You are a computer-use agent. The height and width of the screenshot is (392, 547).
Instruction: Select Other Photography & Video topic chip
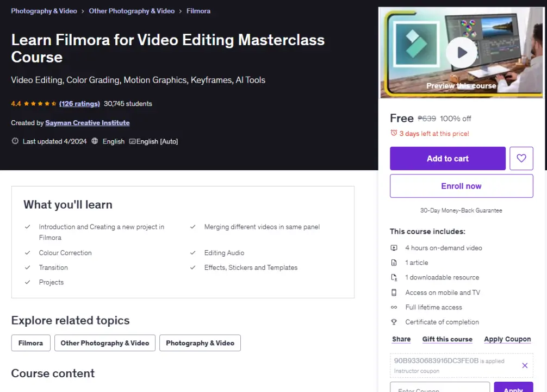(104, 343)
